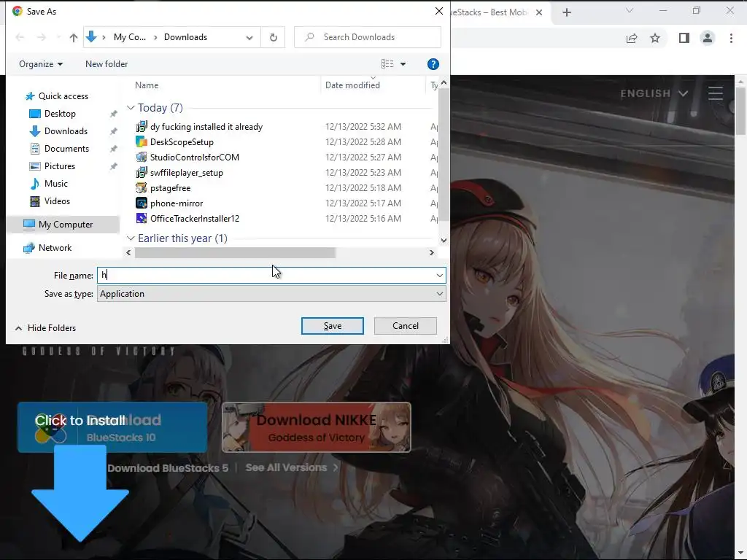
Task: Open a new Chrome tab
Action: [x=566, y=12]
